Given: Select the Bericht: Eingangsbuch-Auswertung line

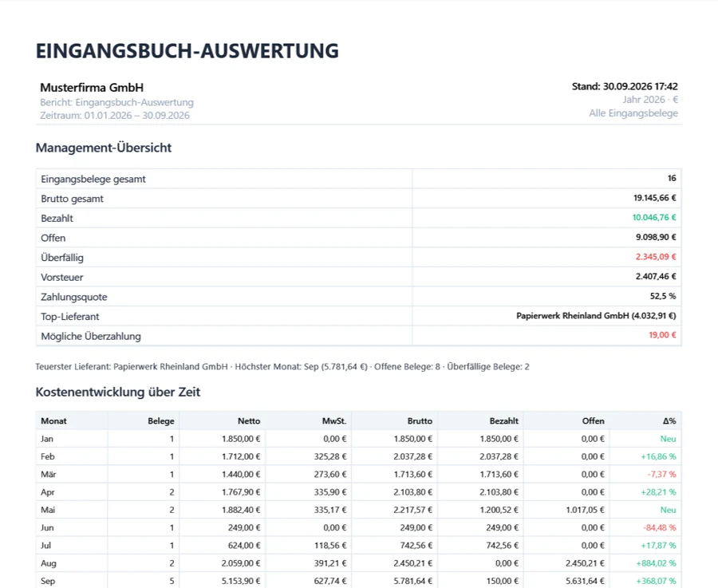Looking at the screenshot, I should [x=116, y=102].
